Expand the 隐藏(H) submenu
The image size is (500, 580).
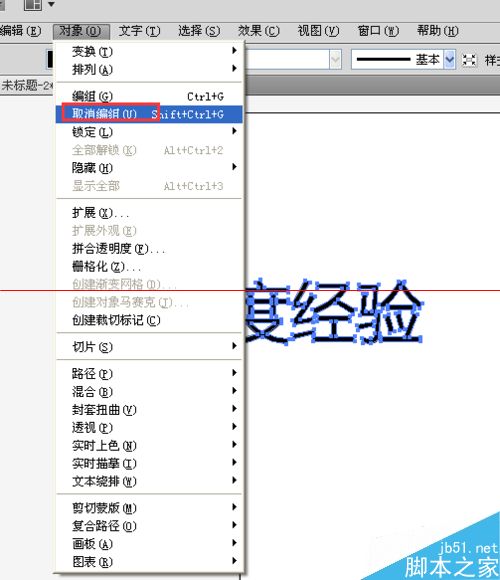[149, 168]
